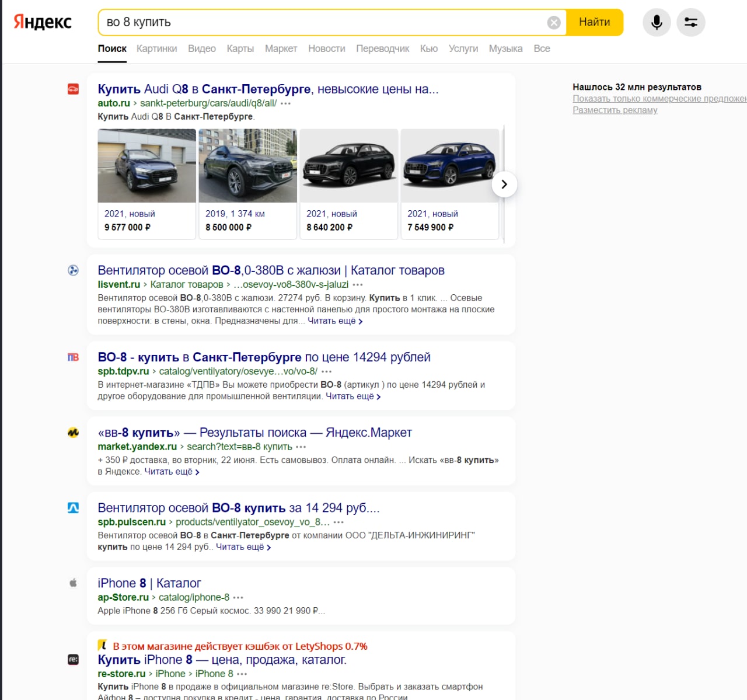Open the Услуги tab
The height and width of the screenshot is (700, 747).
[463, 48]
